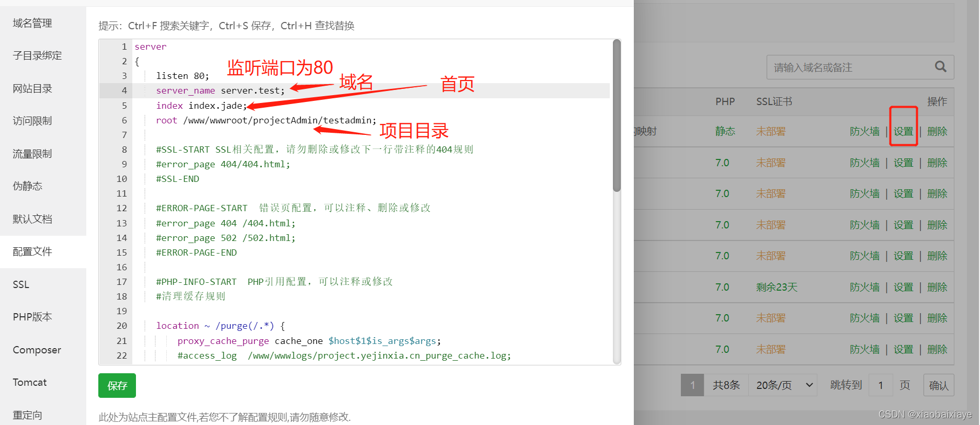Open the 流量限制 tab

pyautogui.click(x=32, y=154)
